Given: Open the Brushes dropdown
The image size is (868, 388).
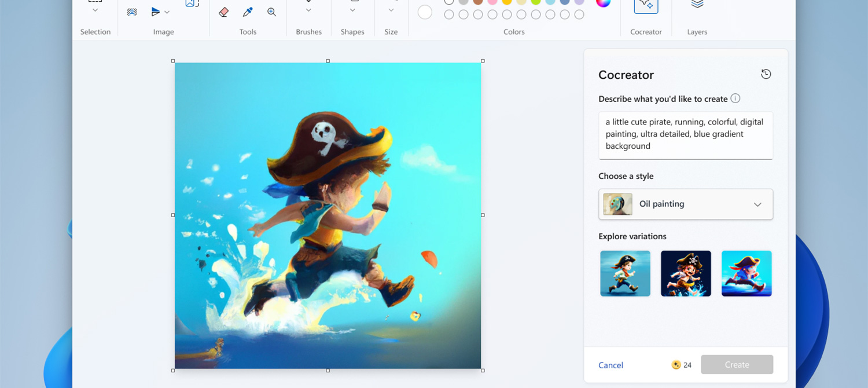Looking at the screenshot, I should click(x=308, y=10).
